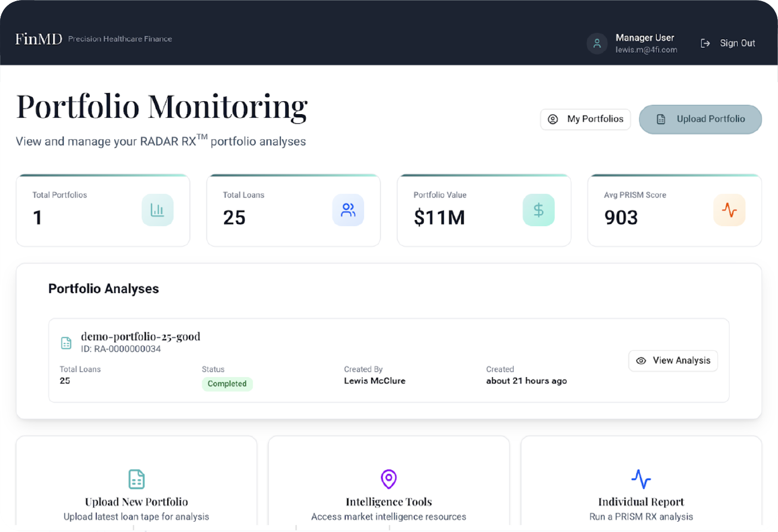Open the demo-portfolio-25-good entry

[x=141, y=337]
